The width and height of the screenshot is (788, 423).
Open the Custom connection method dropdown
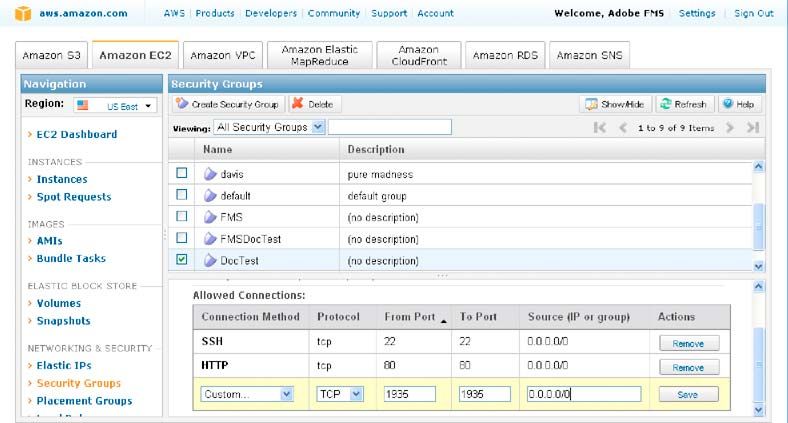coord(247,394)
